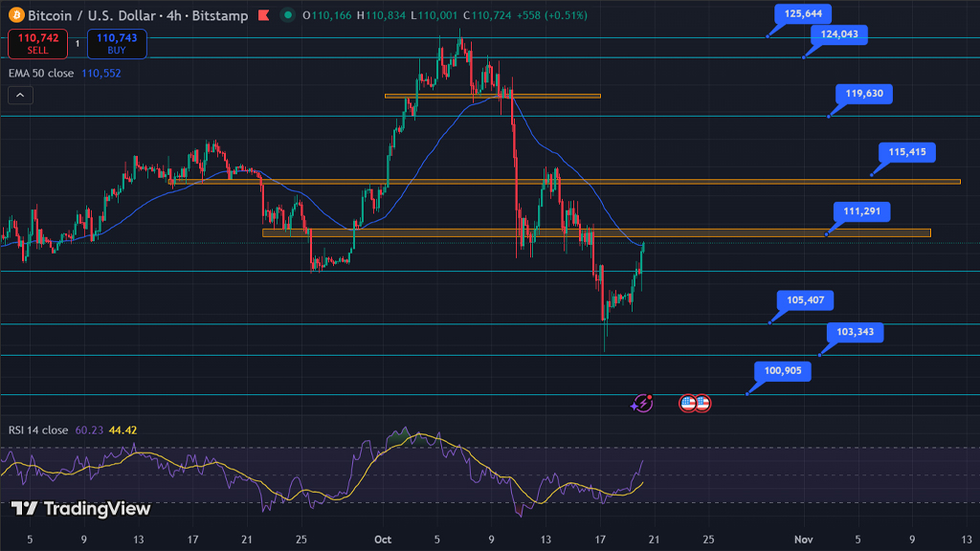Click the TradingView logo in the corner
Image resolution: width=980 pixels, height=551 pixels.
(80, 509)
